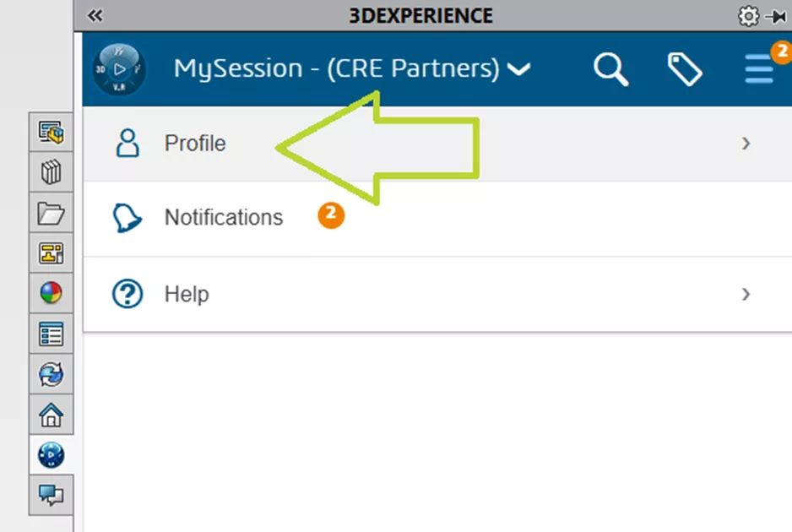Open the File Explorer folder tab in sidebar
792x532 pixels.
click(x=51, y=213)
